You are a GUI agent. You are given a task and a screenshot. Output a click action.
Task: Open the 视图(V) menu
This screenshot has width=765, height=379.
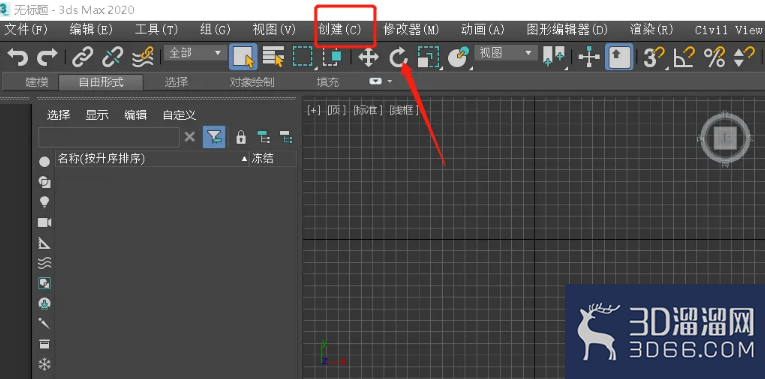(x=274, y=30)
